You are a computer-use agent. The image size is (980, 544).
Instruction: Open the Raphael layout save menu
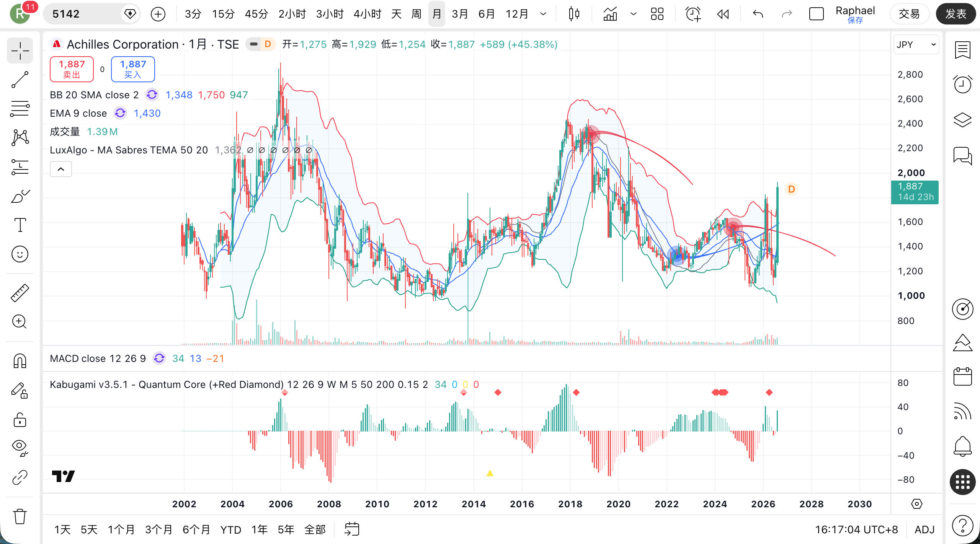(855, 15)
